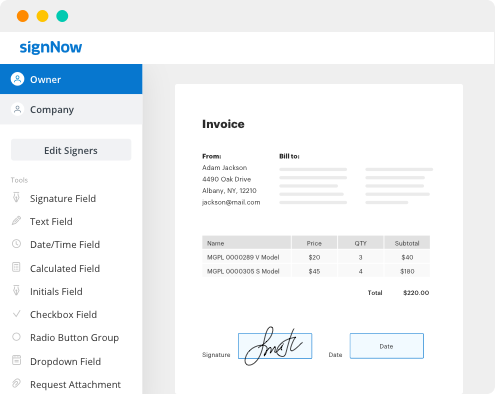This screenshot has height=394, width=495.
Task: Select the Dropdown Field tool
Action: click(x=66, y=362)
